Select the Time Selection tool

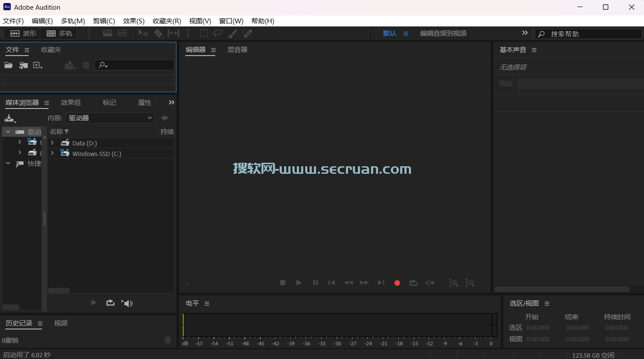188,34
